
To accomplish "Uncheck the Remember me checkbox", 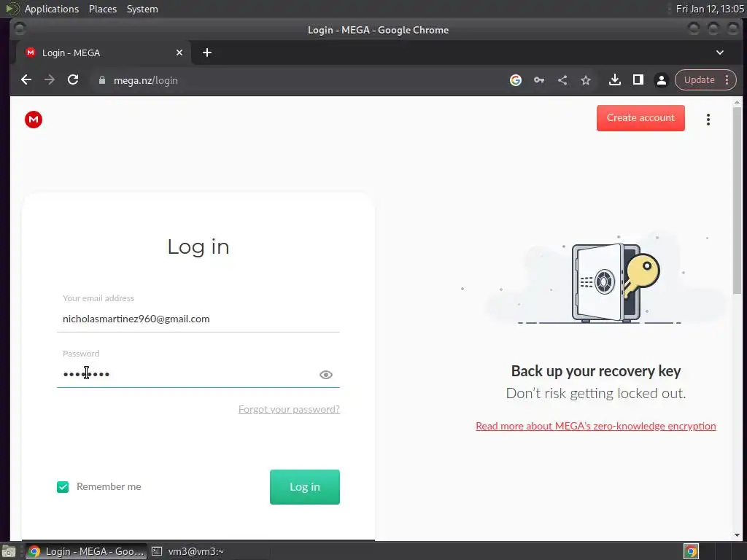I will pos(63,486).
